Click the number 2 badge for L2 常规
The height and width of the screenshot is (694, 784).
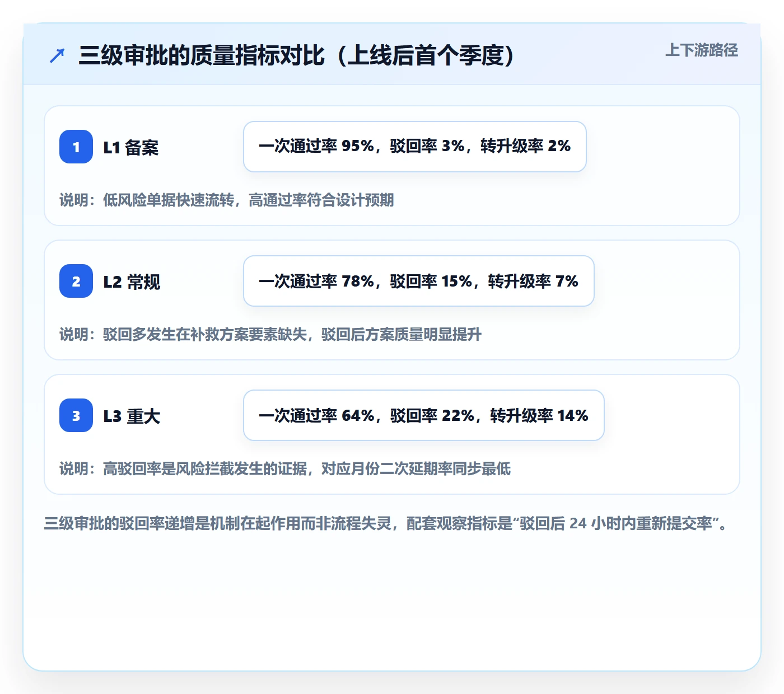tap(76, 281)
